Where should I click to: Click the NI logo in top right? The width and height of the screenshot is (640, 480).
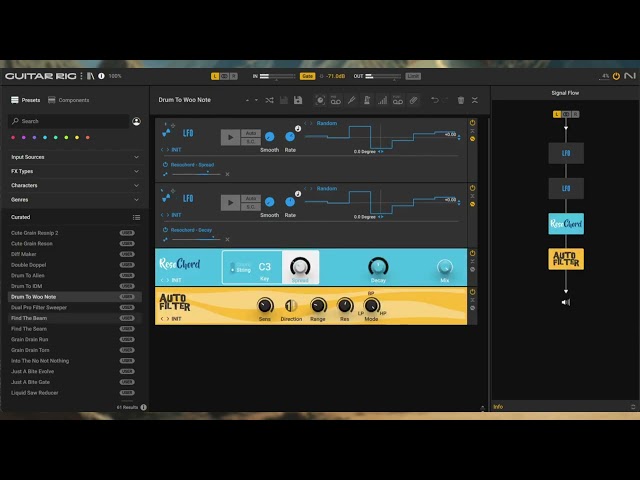[x=630, y=76]
